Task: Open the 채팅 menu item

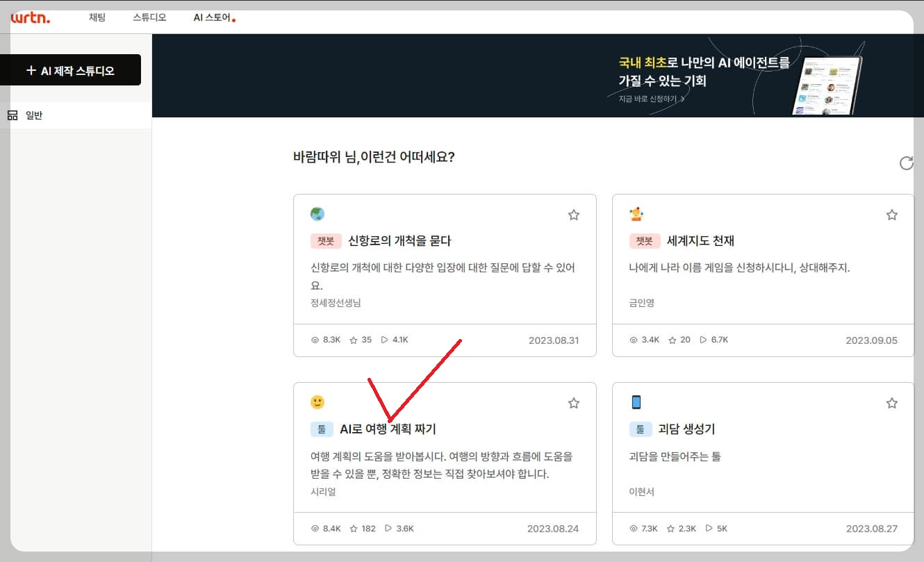Action: click(x=97, y=18)
